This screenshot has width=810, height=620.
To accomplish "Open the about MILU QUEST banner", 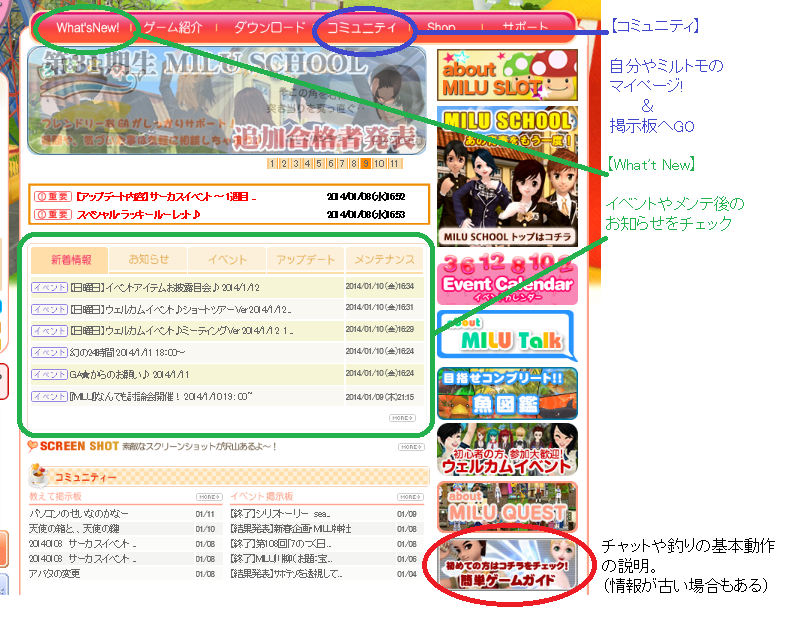I will coord(506,507).
